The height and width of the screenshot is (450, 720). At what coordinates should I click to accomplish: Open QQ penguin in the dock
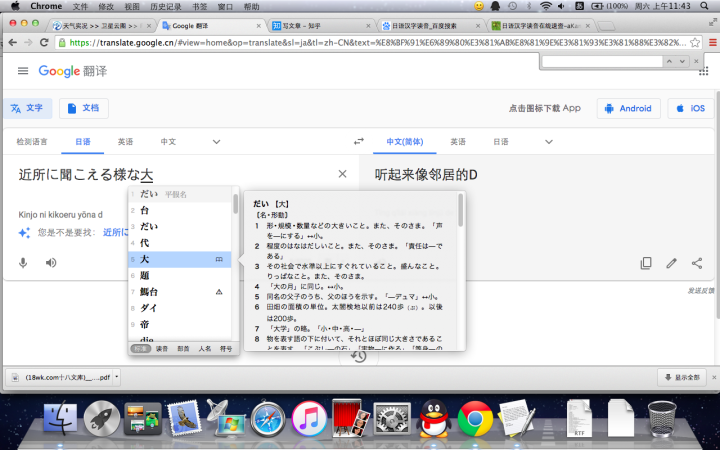[433, 418]
